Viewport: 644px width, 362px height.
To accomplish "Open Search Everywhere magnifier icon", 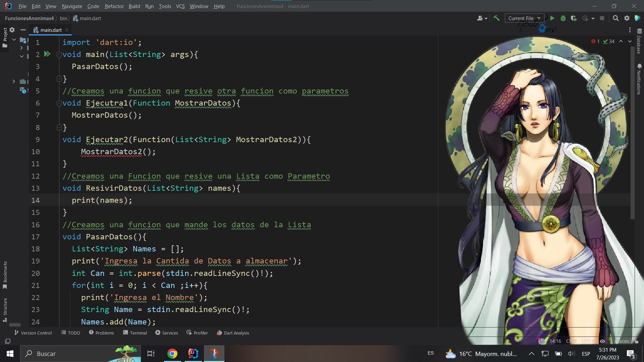I will pyautogui.click(x=616, y=18).
